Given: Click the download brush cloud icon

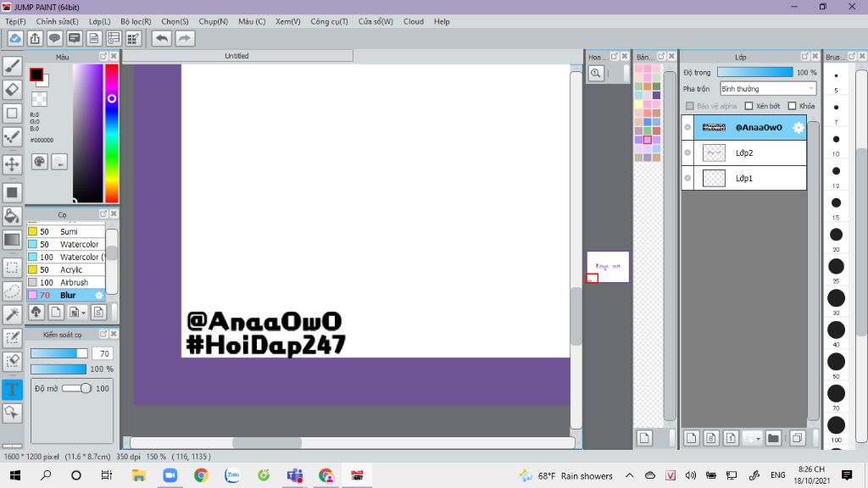Looking at the screenshot, I should pyautogui.click(x=36, y=312).
